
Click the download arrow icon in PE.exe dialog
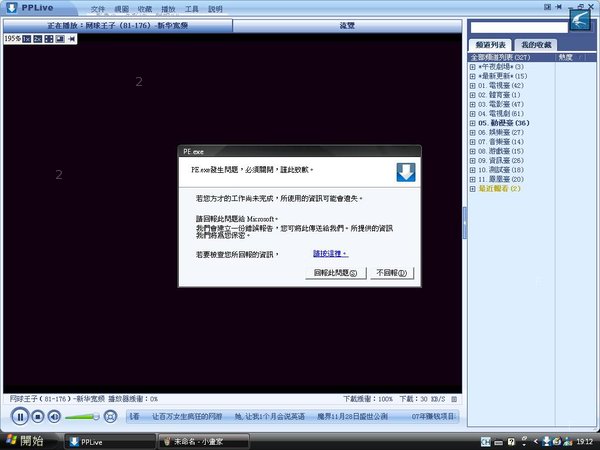tap(406, 172)
